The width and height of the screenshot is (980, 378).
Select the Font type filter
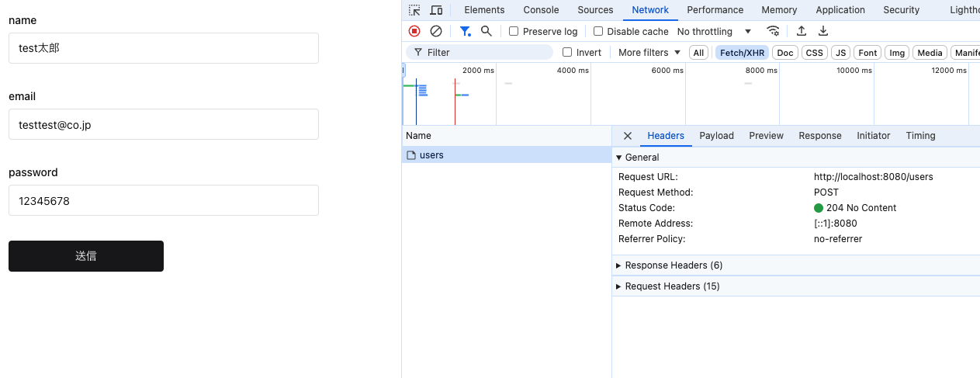point(867,53)
